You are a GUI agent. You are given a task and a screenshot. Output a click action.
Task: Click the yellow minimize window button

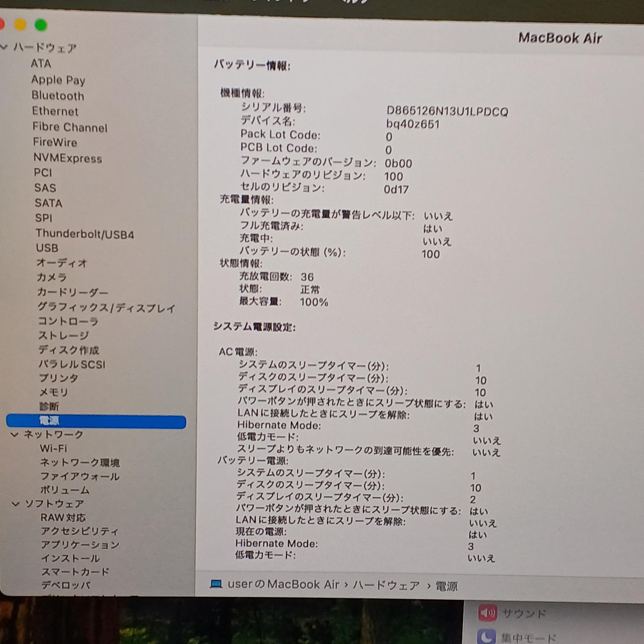pyautogui.click(x=20, y=25)
